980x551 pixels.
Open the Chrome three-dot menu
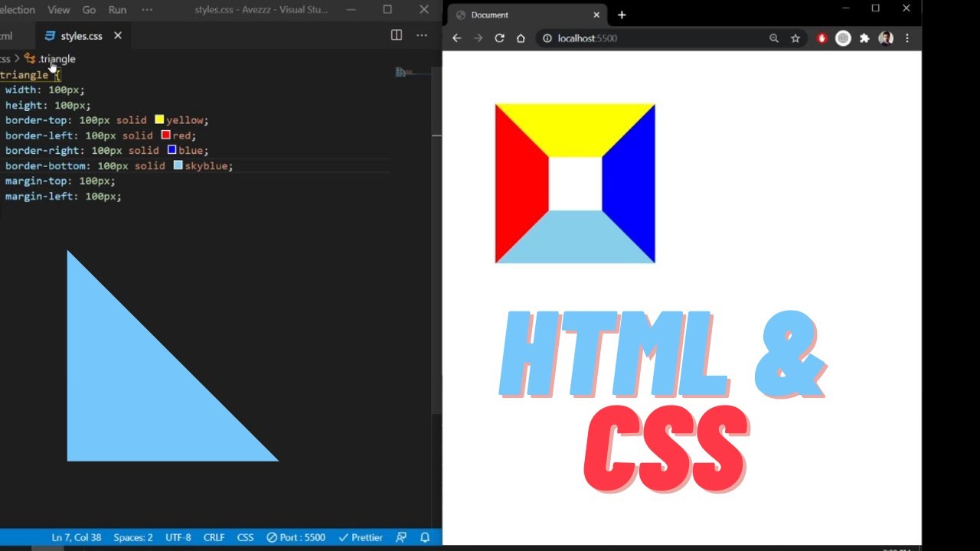(x=907, y=38)
